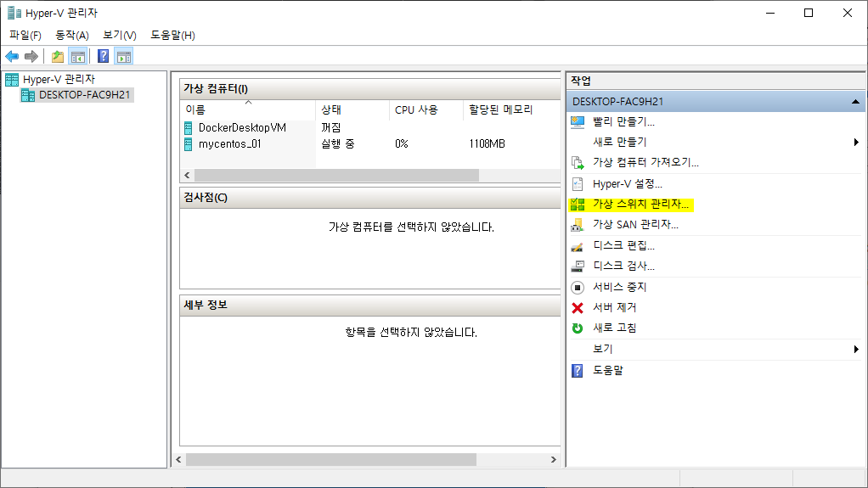Expand the 보기 submenu arrow in actions
868x488 pixels.
click(x=856, y=349)
